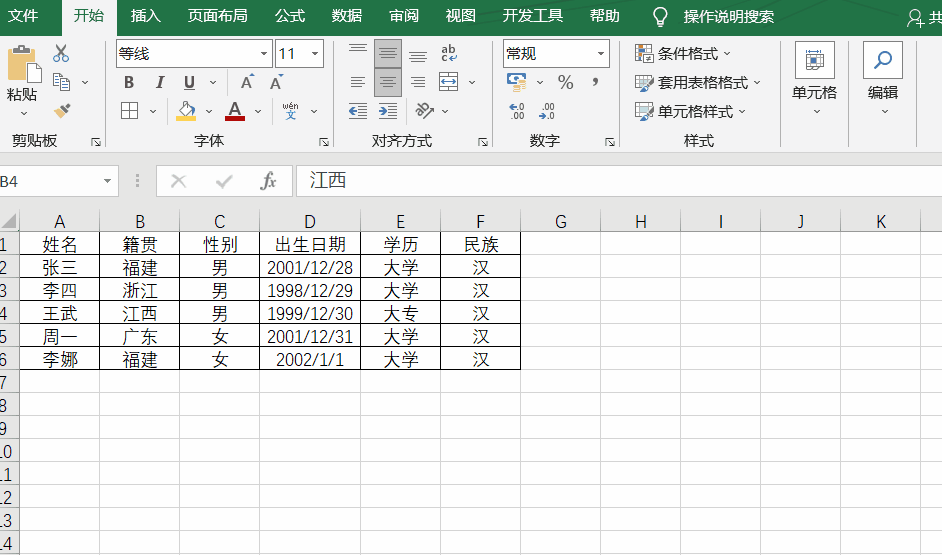Screen dimensions: 942x555
Task: Open 单元格样式 cell styles menu
Action: (x=690, y=111)
